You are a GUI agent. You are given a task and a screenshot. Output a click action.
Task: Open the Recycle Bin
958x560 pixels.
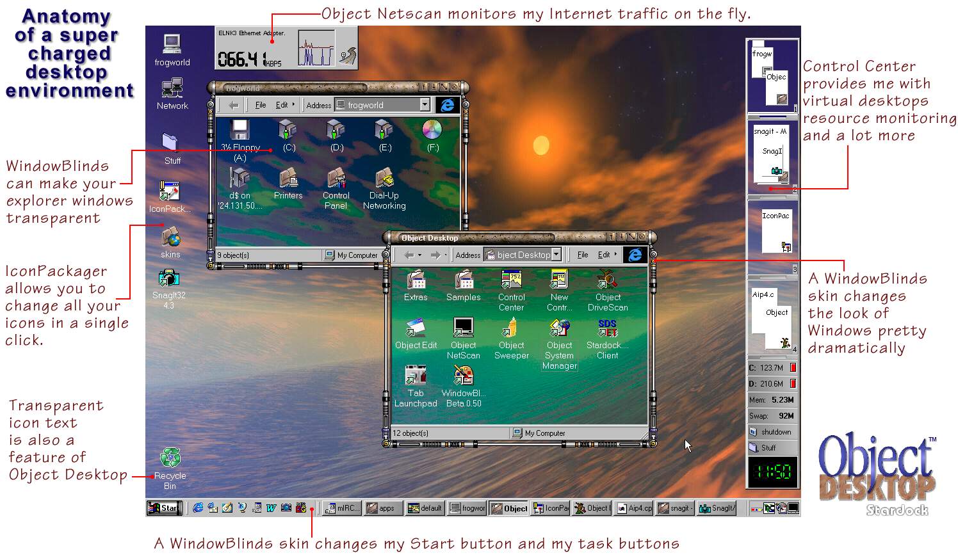click(170, 468)
